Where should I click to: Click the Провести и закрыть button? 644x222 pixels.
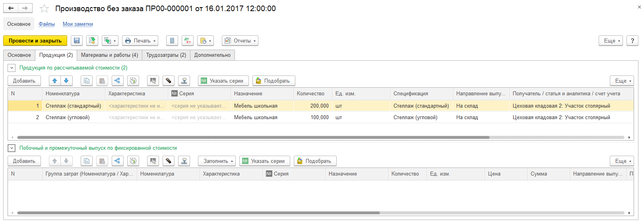35,41
